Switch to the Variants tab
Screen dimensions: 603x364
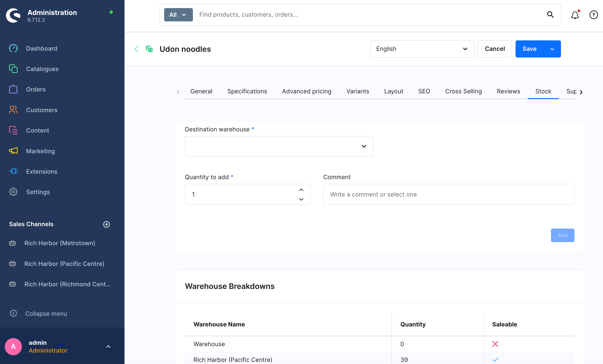tap(358, 91)
